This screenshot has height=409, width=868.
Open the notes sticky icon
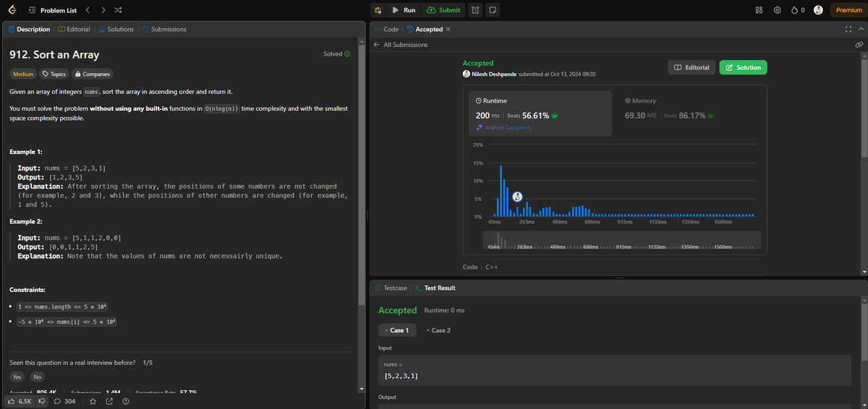(x=492, y=10)
